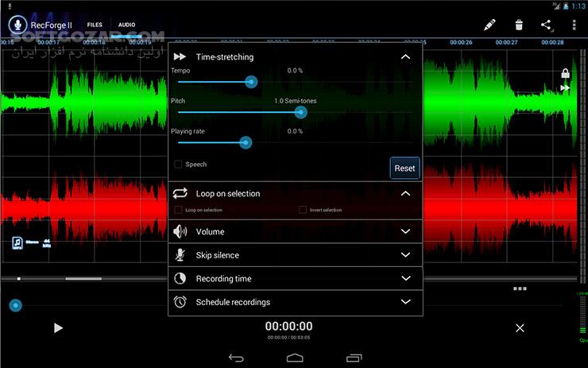Tap the MP3 file format icon
588x368 pixels.
pyautogui.click(x=17, y=243)
